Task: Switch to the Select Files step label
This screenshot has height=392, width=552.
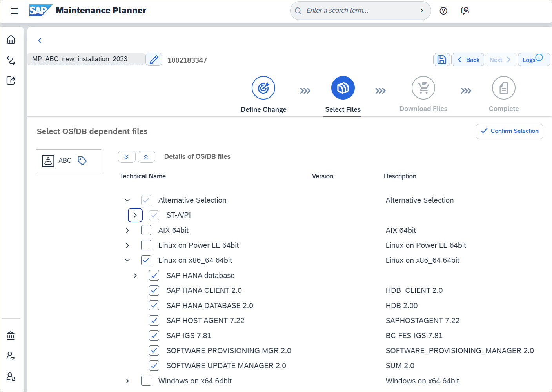Action: [343, 109]
